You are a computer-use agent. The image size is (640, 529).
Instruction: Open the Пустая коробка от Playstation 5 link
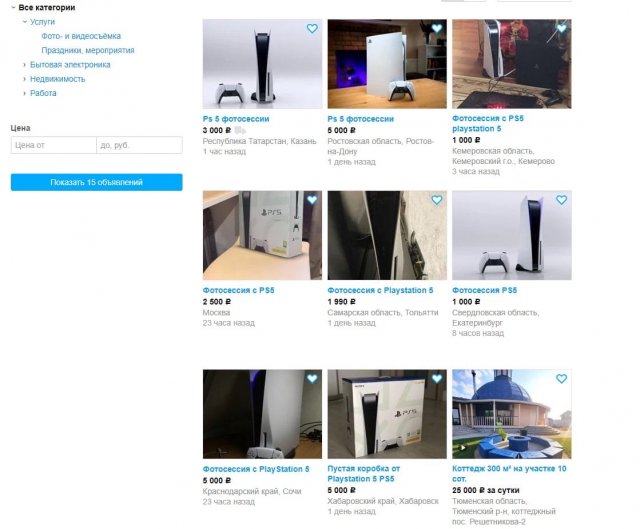coord(364,474)
